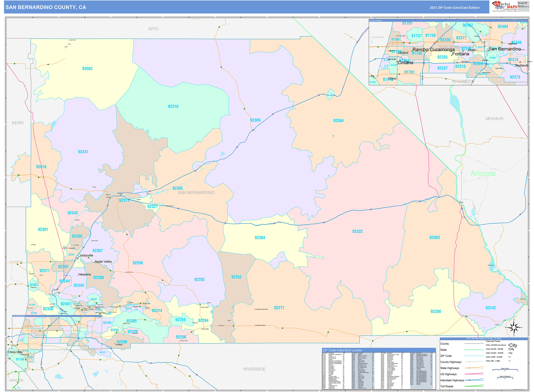Click ZIP code 92311 label near Barstow

[124, 200]
